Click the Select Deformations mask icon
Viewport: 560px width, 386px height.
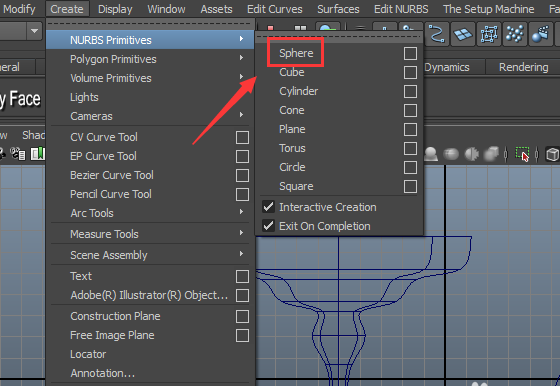[x=489, y=34]
